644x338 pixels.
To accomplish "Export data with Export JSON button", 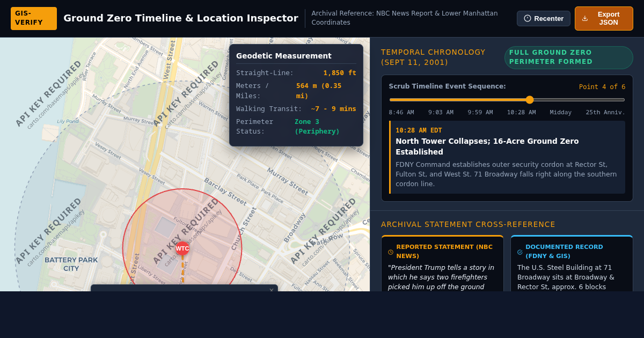I will [x=604, y=18].
